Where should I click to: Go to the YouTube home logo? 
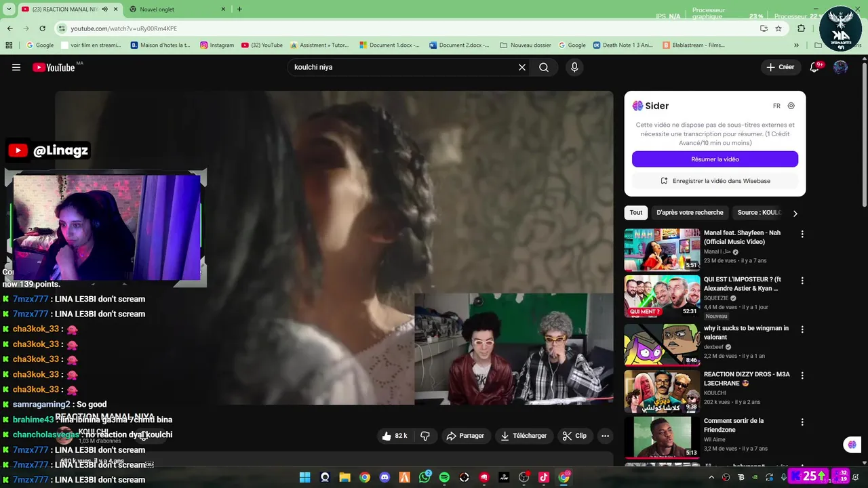coord(54,67)
